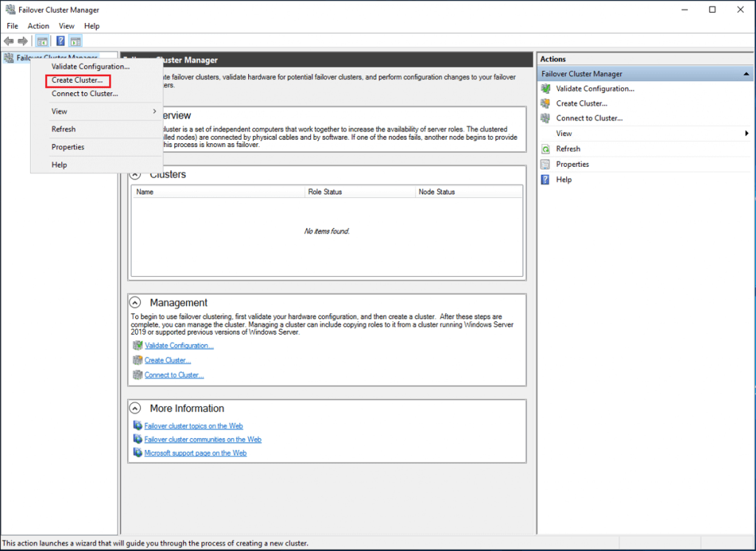The width and height of the screenshot is (756, 551).
Task: Click the Properties icon in Actions pane
Action: pyautogui.click(x=546, y=164)
